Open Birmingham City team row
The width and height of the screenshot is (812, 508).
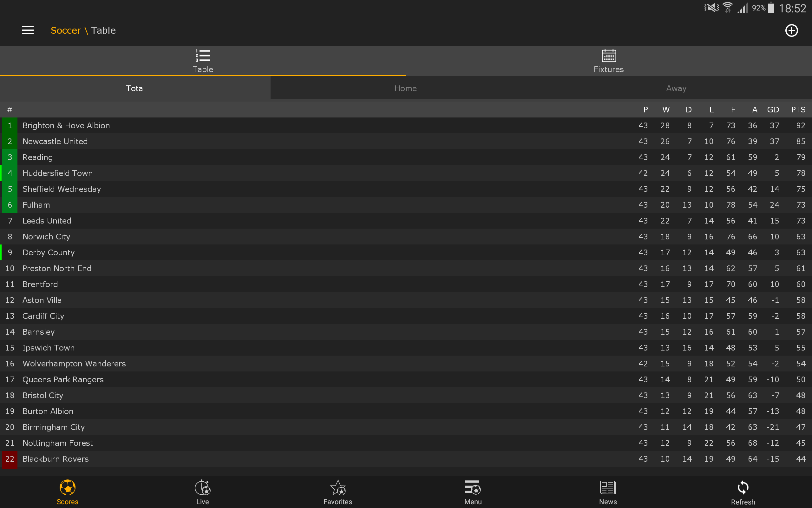tap(406, 427)
